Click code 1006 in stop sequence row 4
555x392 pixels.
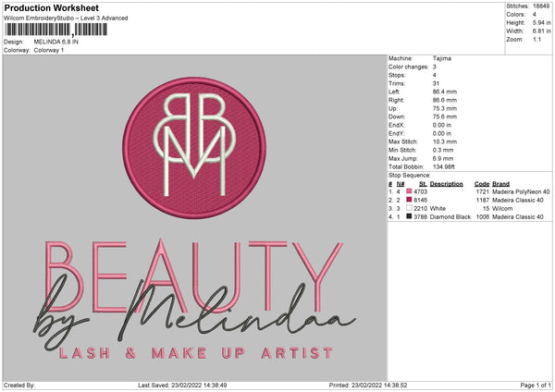point(483,217)
